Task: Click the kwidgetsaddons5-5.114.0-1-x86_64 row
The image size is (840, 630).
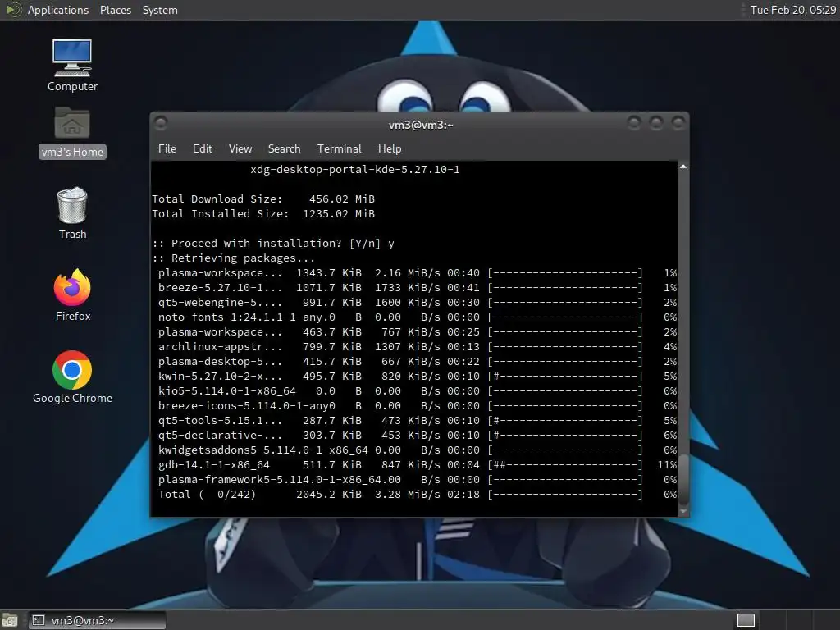Action: tap(418, 450)
